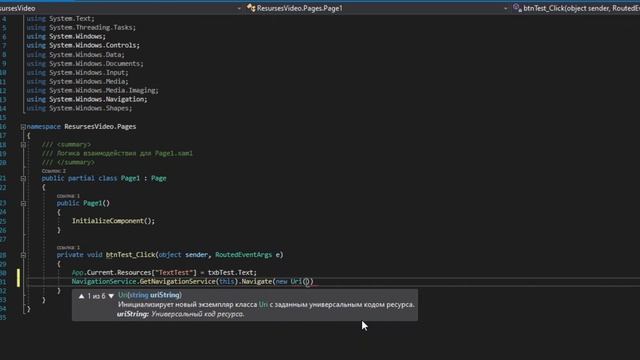This screenshot has width=640, height=360.
Task: Collapse the Page1 class outlining region
Action: tap(23, 178)
